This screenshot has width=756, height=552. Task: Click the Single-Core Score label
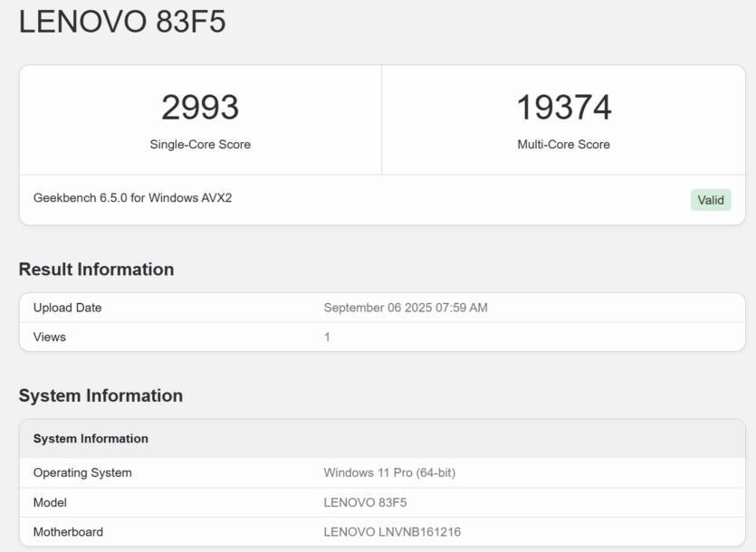(200, 144)
